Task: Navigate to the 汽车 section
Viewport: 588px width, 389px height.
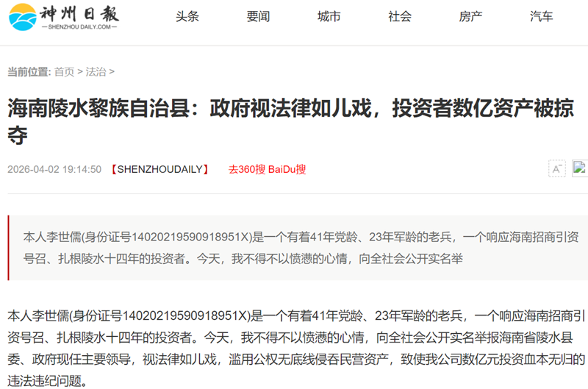Action: [x=541, y=16]
